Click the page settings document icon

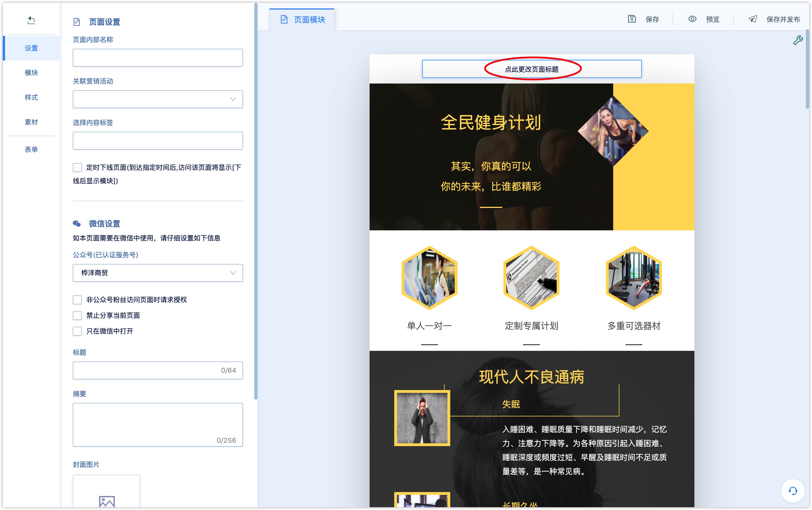click(77, 22)
